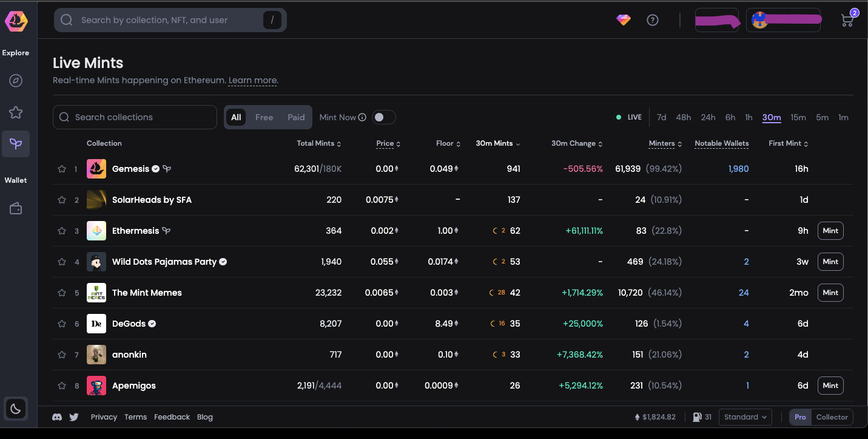This screenshot has height=439, width=868.
Task: Sort by 30m Change column
Action: click(577, 143)
